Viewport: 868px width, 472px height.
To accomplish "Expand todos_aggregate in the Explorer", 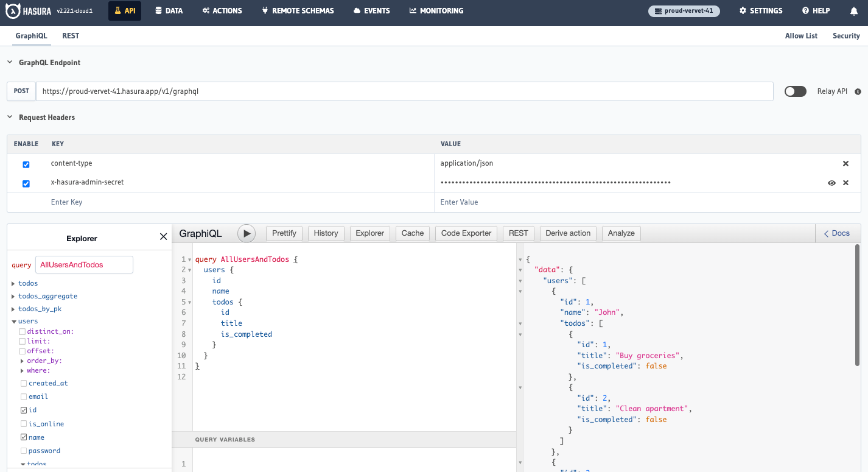I will [x=13, y=296].
